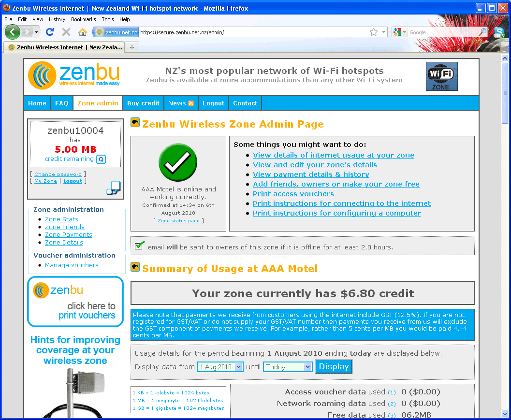View details of internet usage link

click(x=334, y=155)
